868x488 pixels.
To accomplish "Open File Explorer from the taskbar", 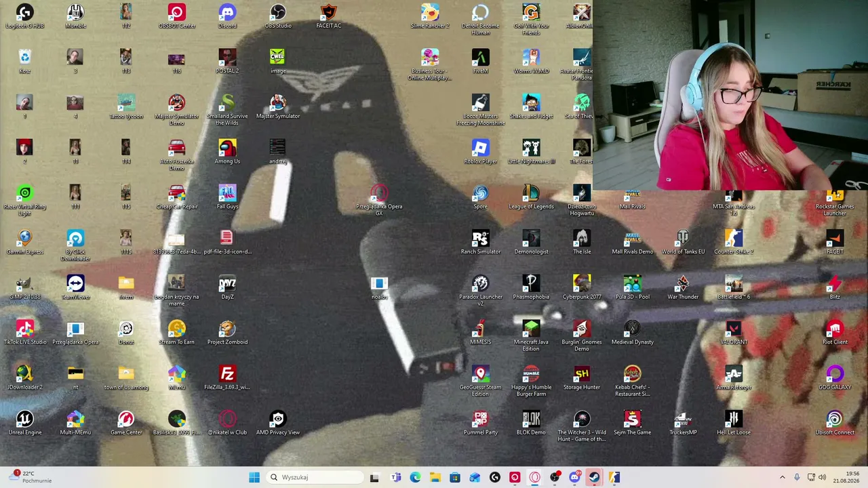I will coord(435,477).
